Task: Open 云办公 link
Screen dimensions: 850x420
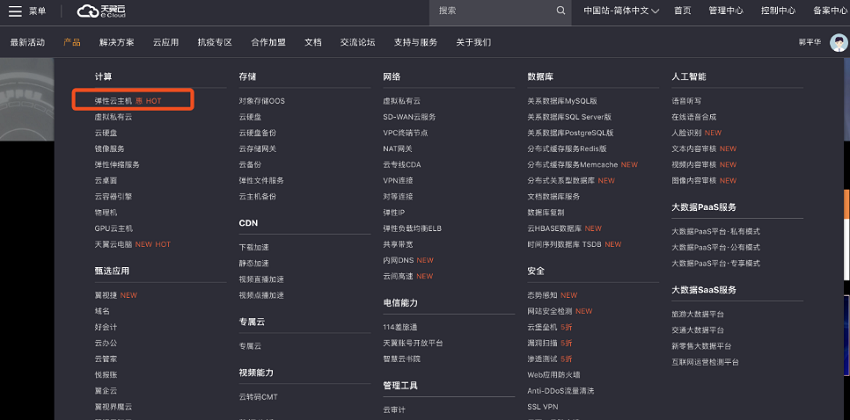Action: (106, 343)
